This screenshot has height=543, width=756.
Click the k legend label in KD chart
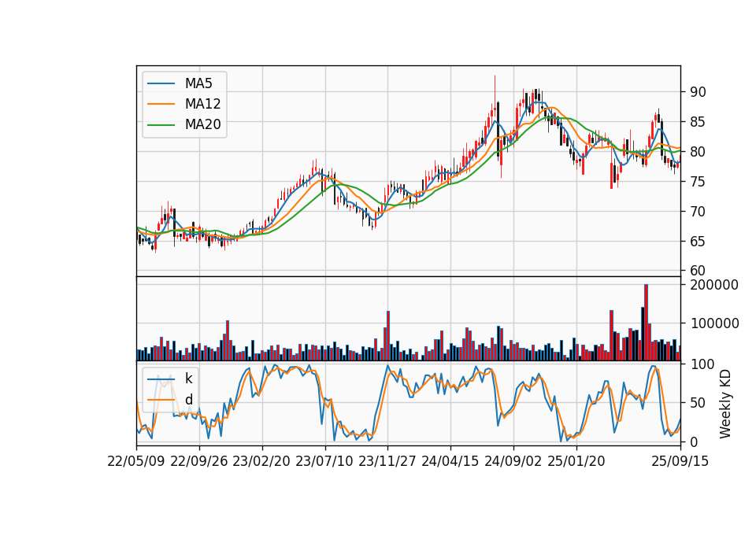188,379
